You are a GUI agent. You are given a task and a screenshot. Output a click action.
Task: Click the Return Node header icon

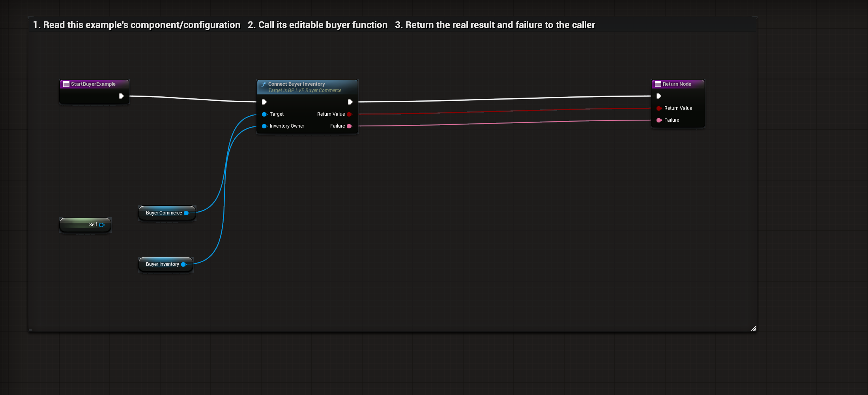click(x=658, y=84)
